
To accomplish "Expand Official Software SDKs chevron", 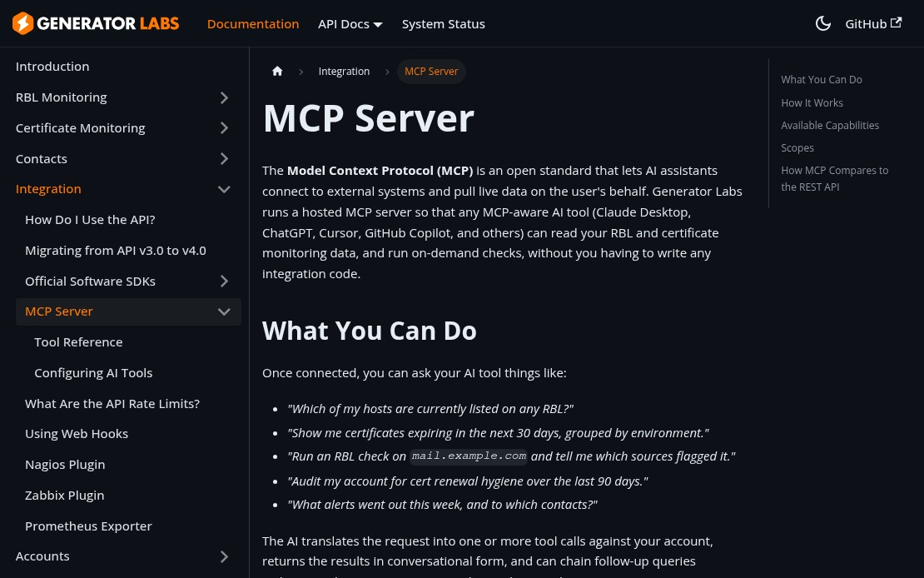I will click(x=224, y=282).
